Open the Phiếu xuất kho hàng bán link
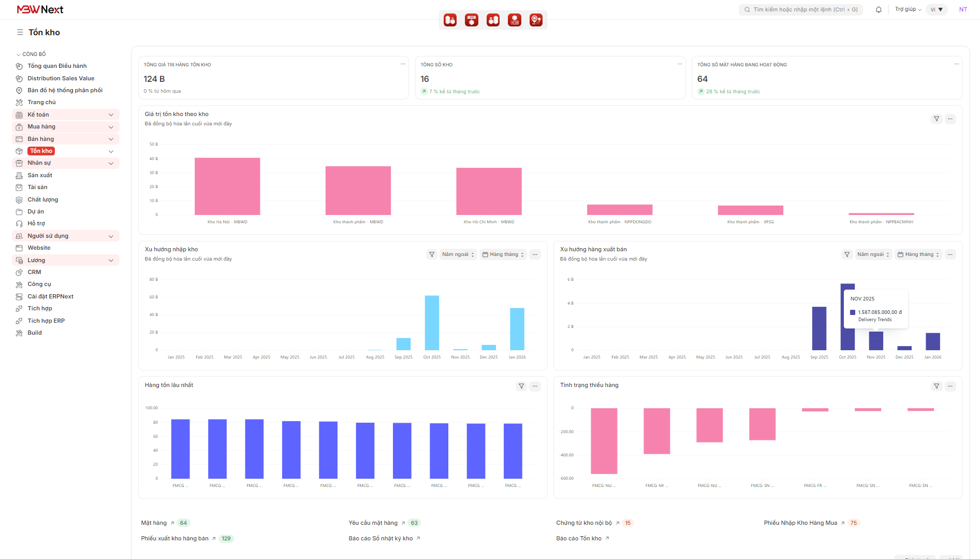 175,538
